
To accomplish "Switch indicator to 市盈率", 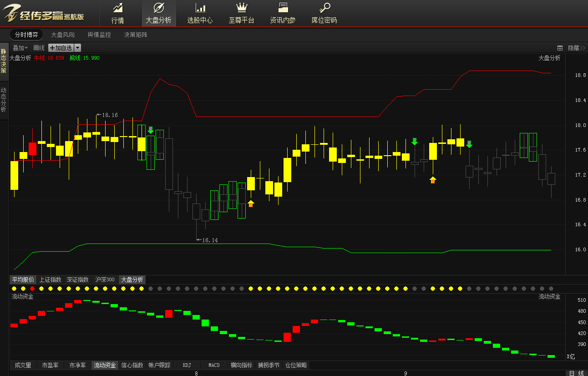I will click(x=50, y=365).
